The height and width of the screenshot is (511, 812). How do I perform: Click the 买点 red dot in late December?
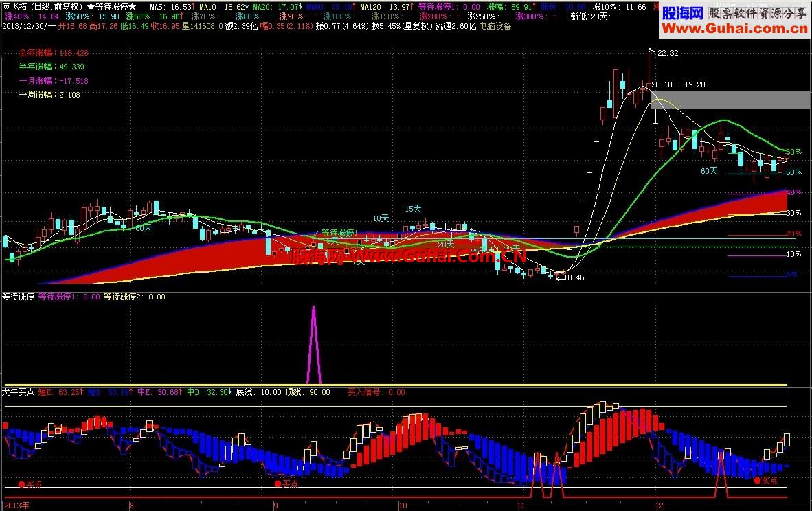757,481
